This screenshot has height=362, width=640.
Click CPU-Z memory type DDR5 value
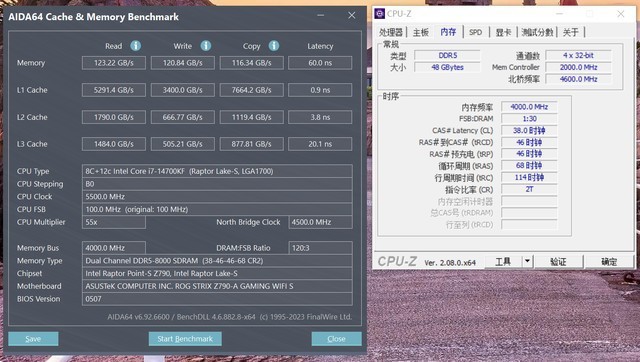tap(447, 55)
